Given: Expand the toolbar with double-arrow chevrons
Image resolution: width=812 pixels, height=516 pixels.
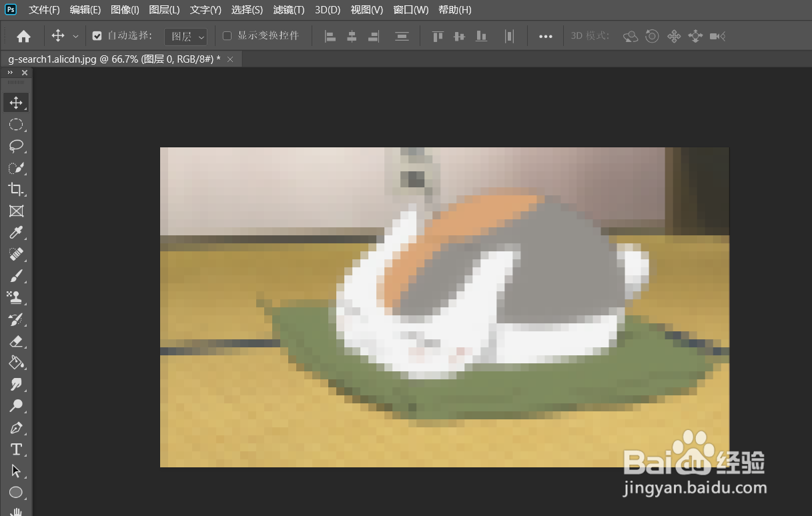Looking at the screenshot, I should (x=10, y=73).
